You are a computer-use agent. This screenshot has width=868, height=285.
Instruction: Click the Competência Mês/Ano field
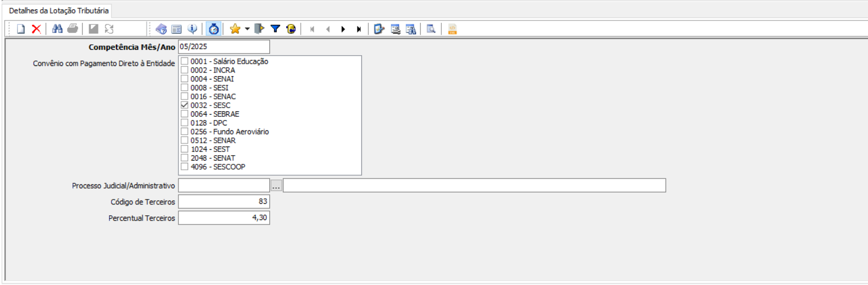coord(224,47)
